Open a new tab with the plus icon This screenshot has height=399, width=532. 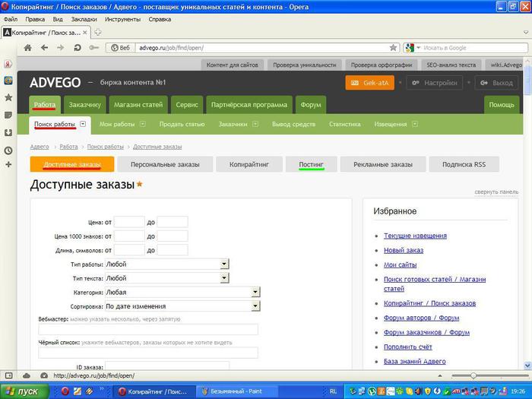click(98, 33)
